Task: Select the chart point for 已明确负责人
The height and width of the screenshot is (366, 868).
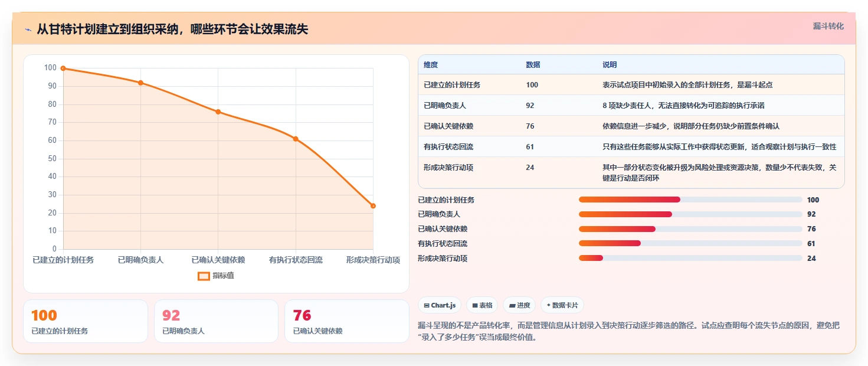Action: point(140,83)
